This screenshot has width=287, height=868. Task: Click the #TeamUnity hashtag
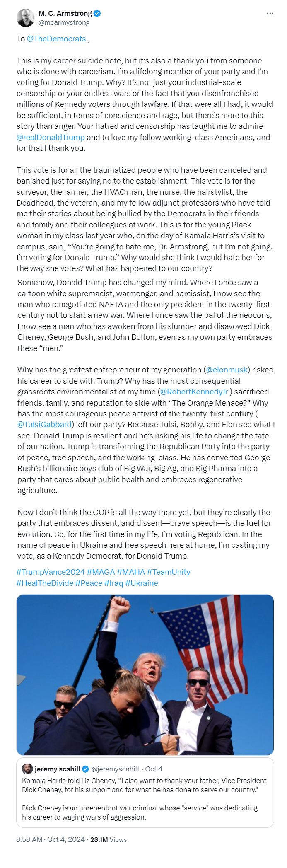[x=169, y=572]
